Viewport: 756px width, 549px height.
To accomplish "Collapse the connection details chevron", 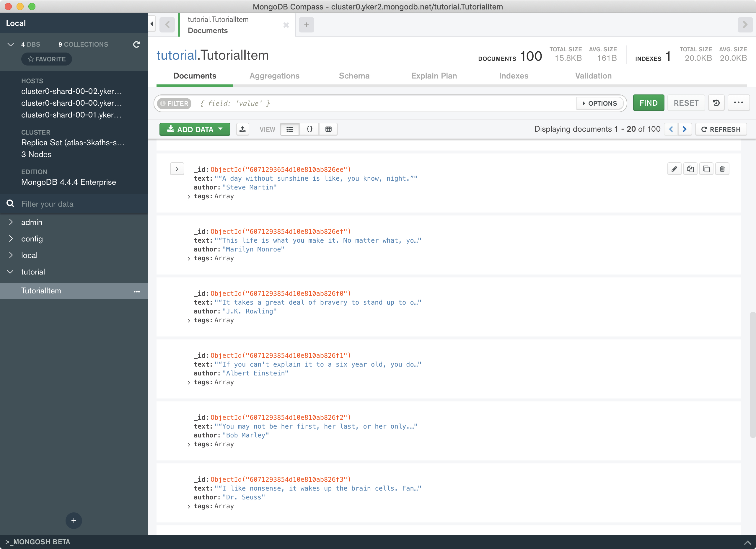I will [x=11, y=44].
